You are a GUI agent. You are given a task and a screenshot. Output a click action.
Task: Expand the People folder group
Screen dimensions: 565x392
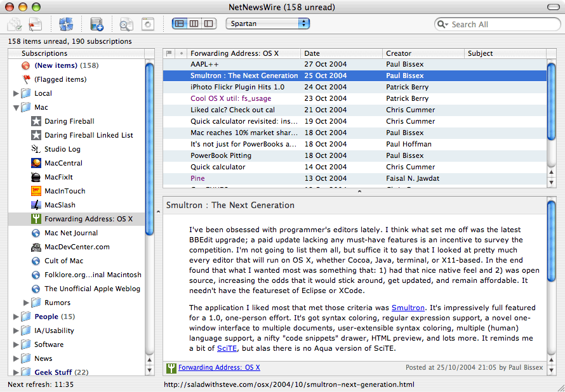click(x=16, y=317)
